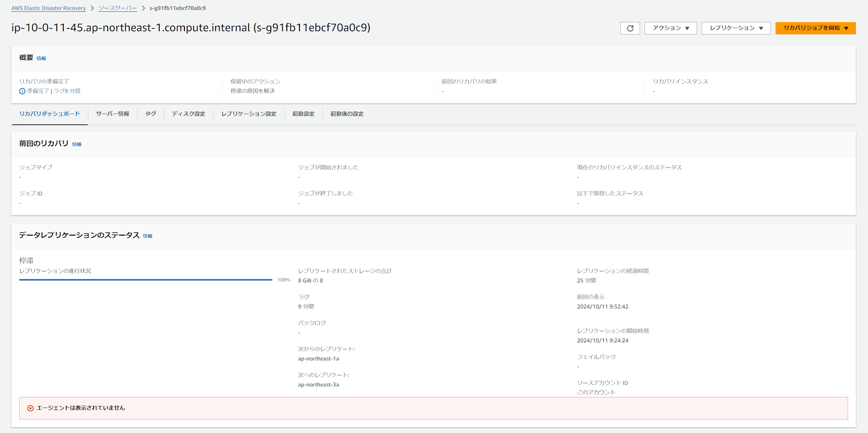The height and width of the screenshot is (433, 868).
Task: Click breadcrumb chevron after ソースサーバー
Action: pyautogui.click(x=143, y=8)
